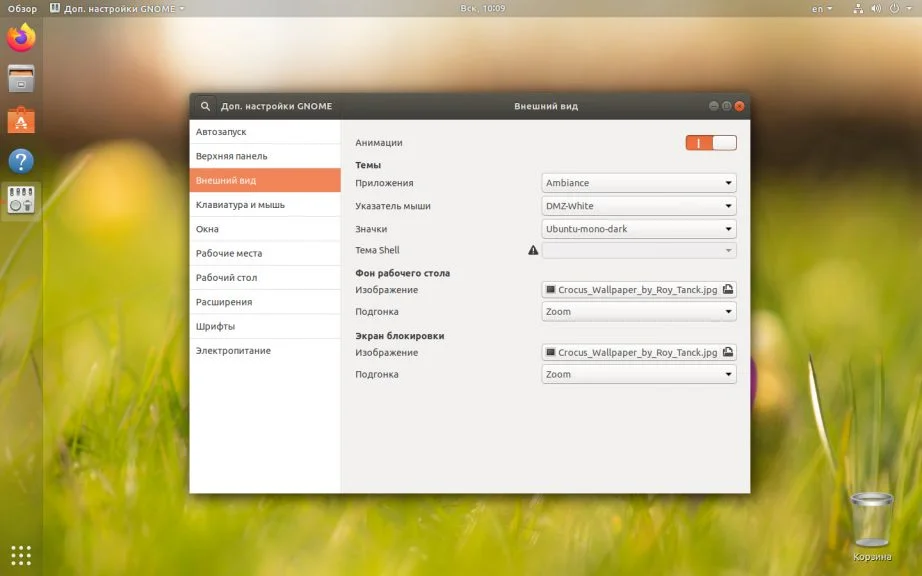
Task: Select Внешний вид in the sidebar
Action: (265, 180)
